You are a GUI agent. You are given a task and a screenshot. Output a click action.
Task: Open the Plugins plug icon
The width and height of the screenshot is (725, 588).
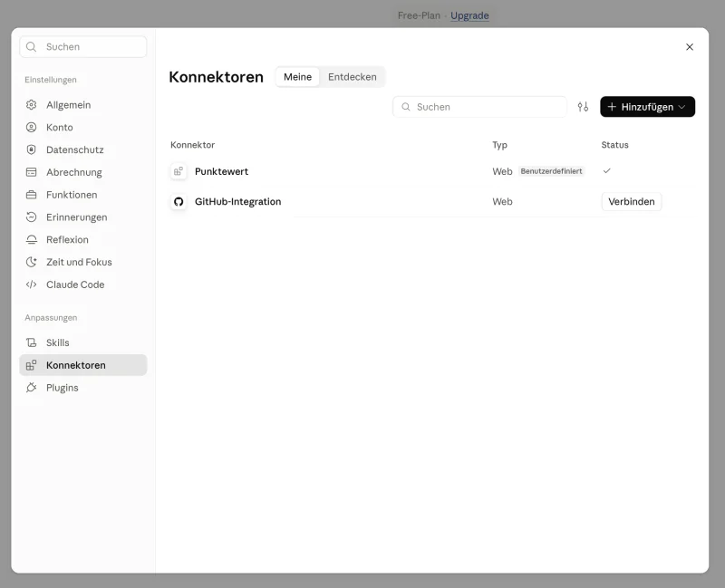31,388
